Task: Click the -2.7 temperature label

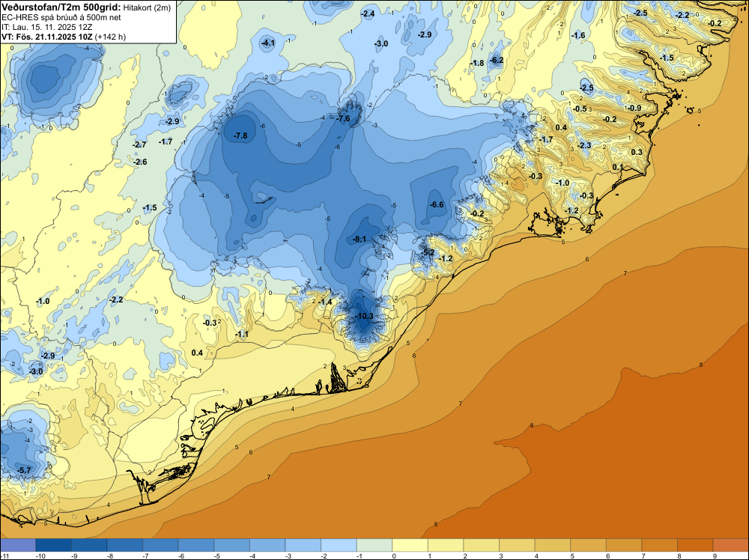Action: pos(140,144)
